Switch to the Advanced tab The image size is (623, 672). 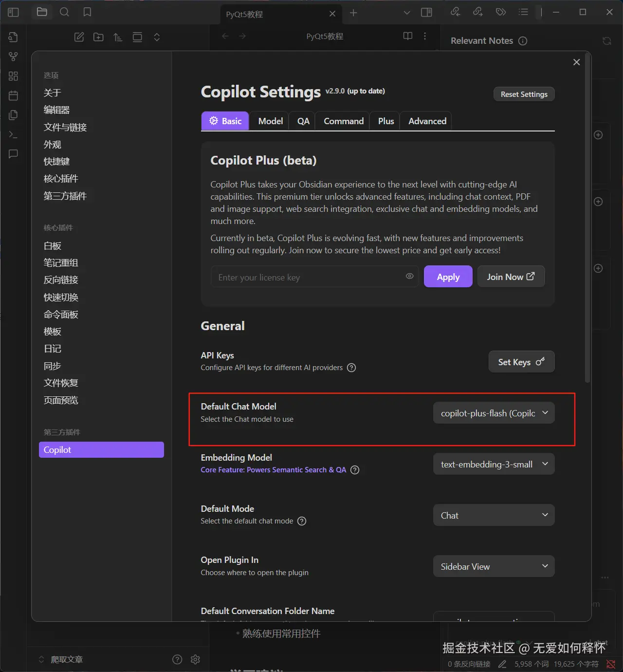(427, 121)
